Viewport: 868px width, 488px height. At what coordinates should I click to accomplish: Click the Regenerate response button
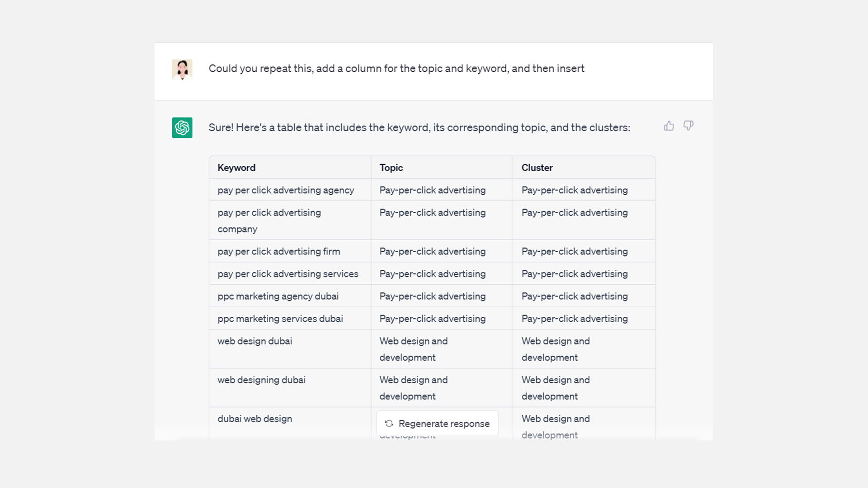[x=437, y=423]
